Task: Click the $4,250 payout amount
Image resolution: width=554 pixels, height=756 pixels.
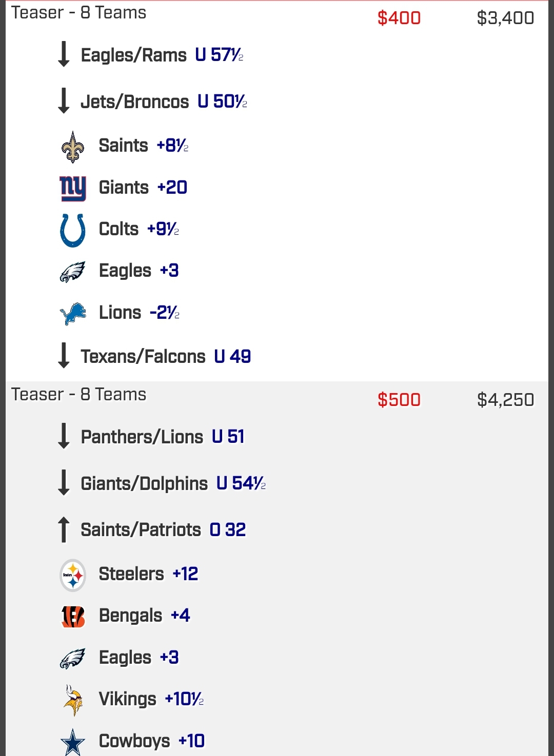Action: click(x=505, y=400)
